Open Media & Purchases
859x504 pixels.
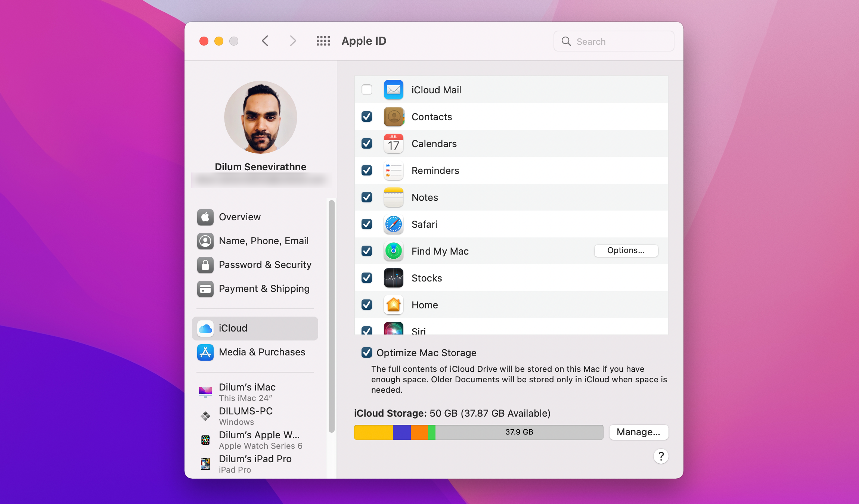(x=255, y=352)
